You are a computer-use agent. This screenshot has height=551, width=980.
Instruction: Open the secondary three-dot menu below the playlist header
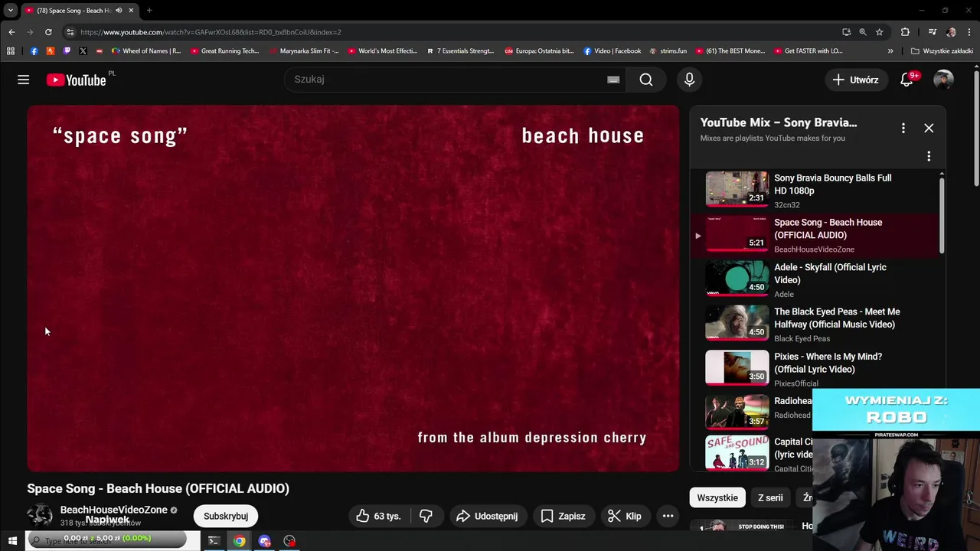coord(929,156)
